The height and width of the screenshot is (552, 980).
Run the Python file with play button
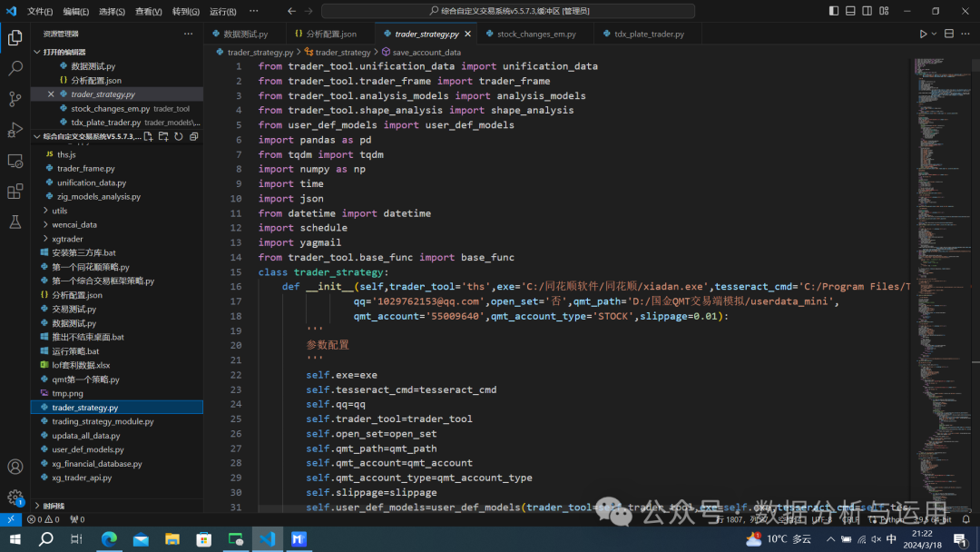click(923, 34)
